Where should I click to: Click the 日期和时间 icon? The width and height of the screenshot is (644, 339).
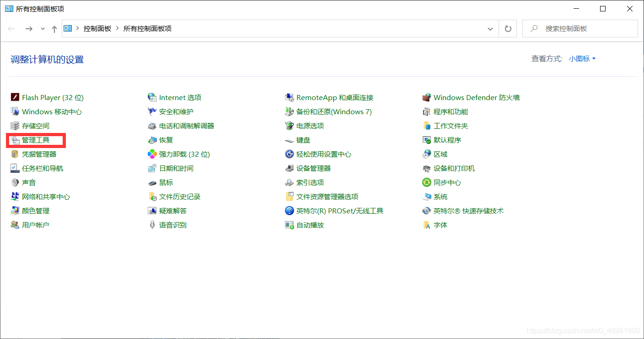click(152, 168)
